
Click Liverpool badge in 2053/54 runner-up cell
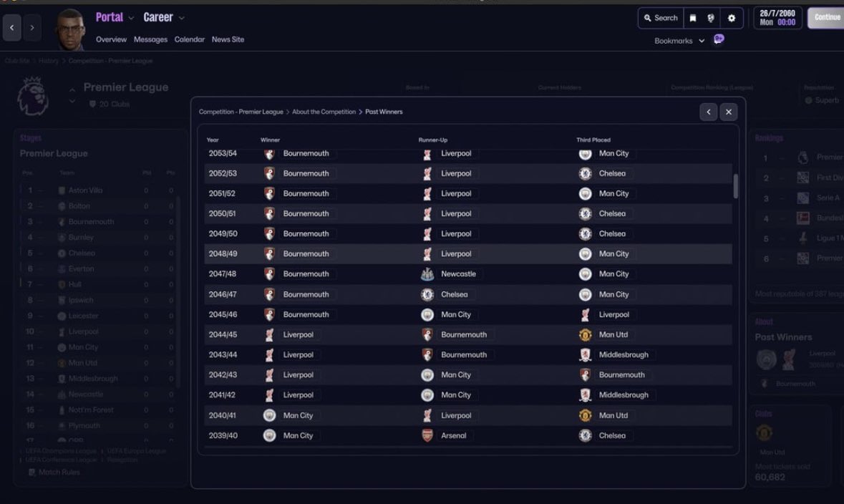coord(427,154)
